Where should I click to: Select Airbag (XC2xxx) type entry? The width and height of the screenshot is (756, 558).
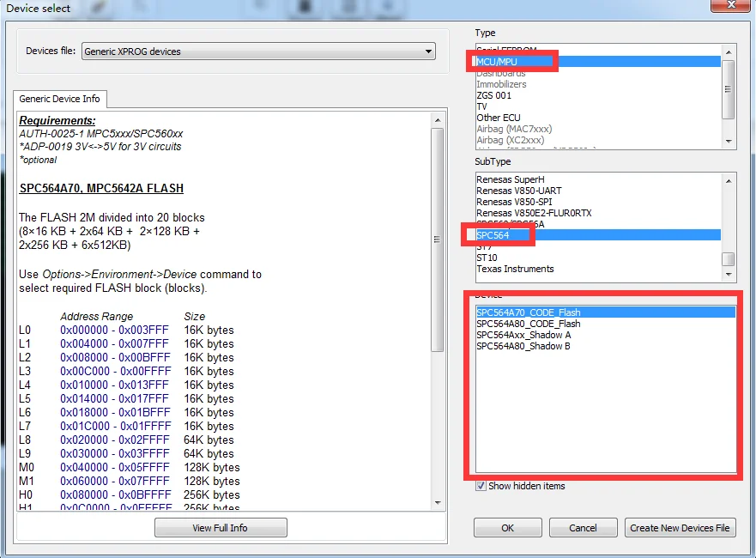pyautogui.click(x=598, y=140)
